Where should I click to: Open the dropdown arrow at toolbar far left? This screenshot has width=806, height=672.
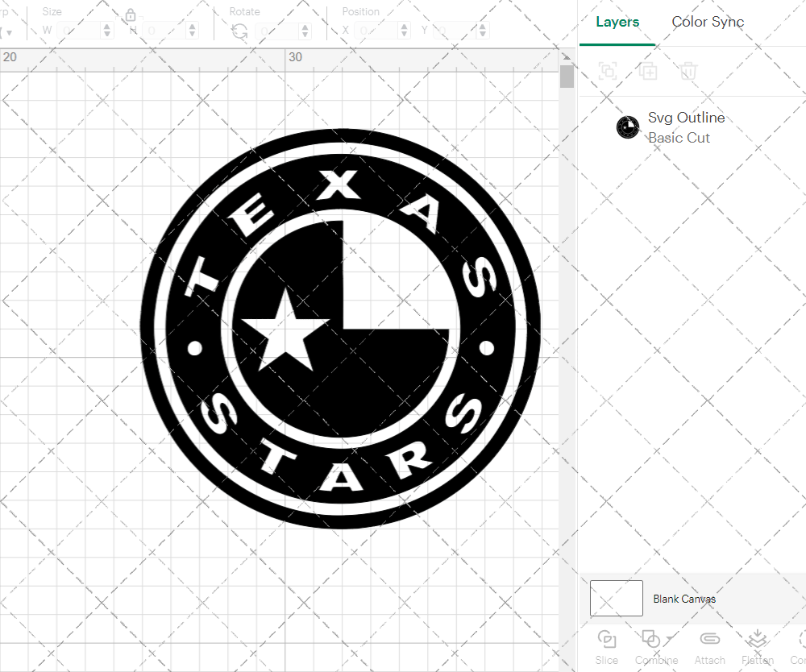9,33
